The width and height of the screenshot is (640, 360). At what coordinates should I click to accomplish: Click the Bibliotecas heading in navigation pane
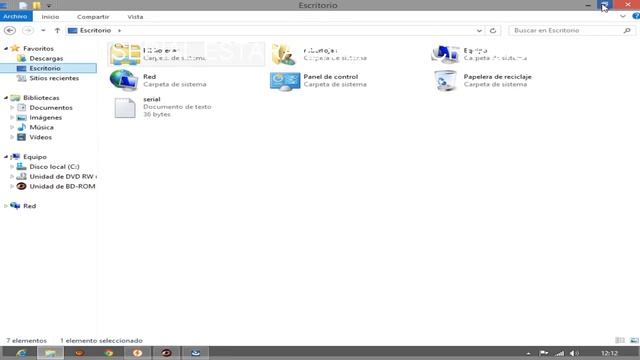pos(41,98)
